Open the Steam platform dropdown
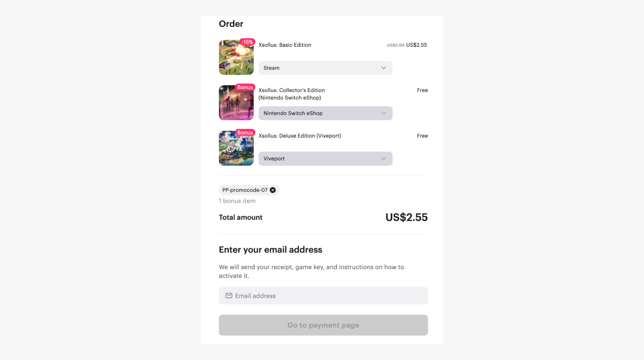 coord(325,68)
